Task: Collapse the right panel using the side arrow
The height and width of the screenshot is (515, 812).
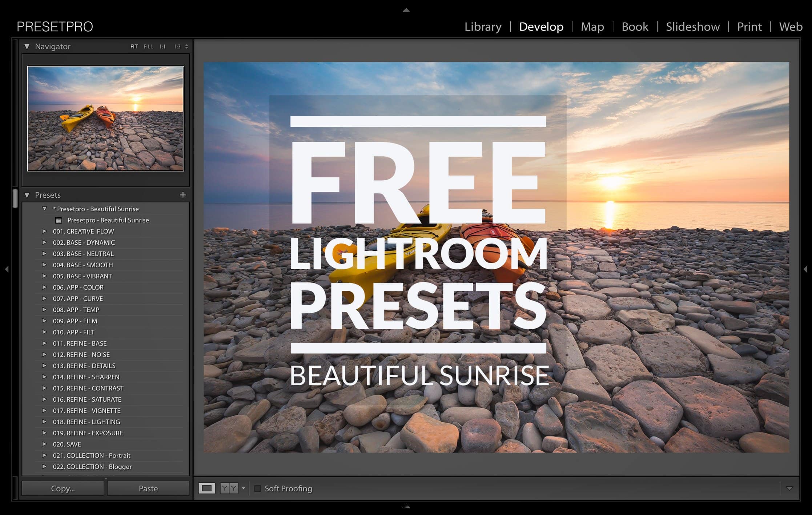Action: [805, 269]
